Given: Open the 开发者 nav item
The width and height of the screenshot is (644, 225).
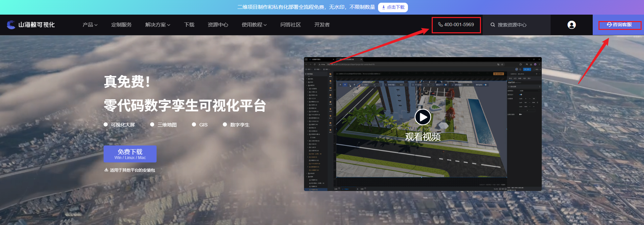Looking at the screenshot, I should tap(322, 25).
